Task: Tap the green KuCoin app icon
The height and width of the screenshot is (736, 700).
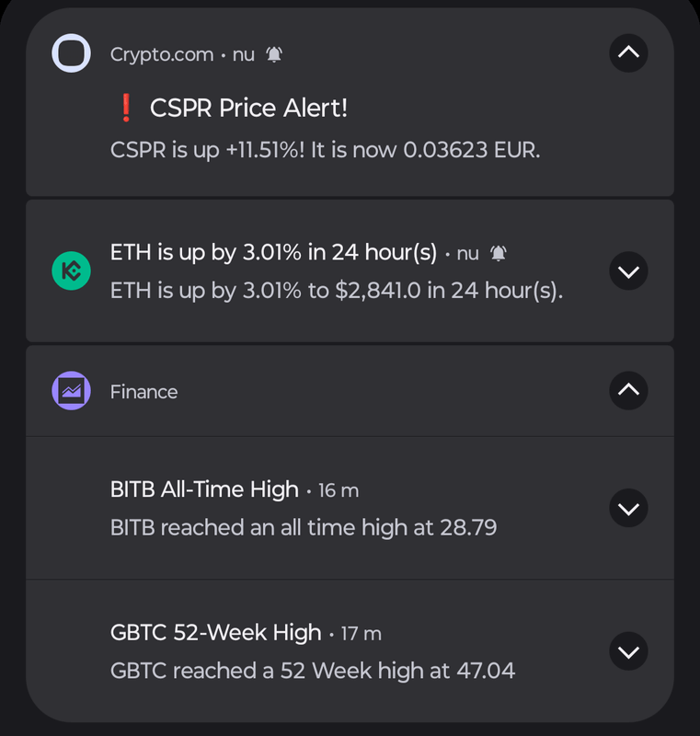Action: 71,271
